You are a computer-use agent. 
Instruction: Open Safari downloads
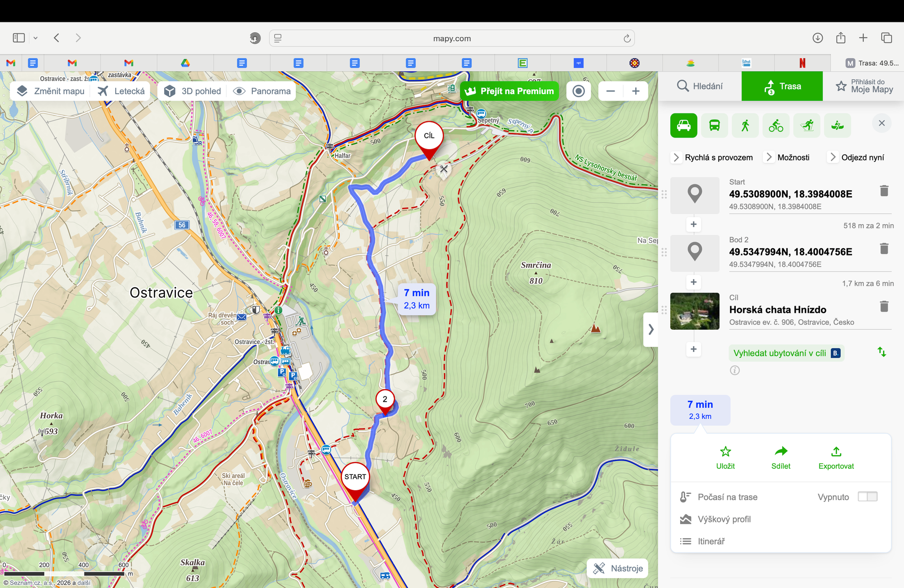point(818,38)
